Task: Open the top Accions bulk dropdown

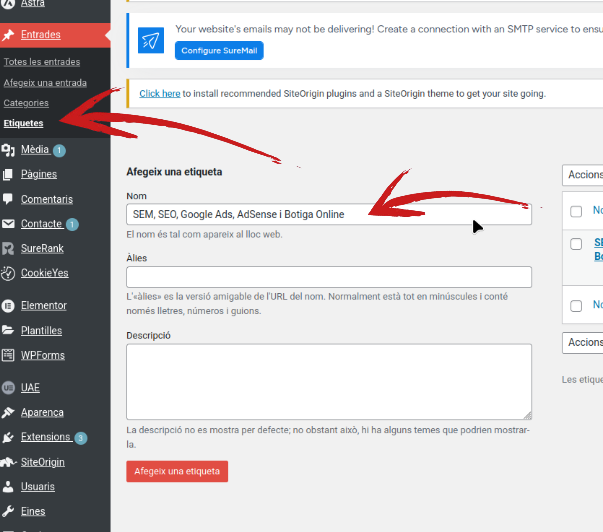Action: (583, 175)
